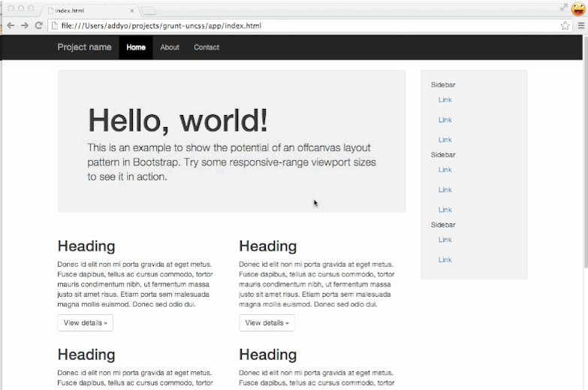Image resolution: width=588 pixels, height=390 pixels.
Task: Reload the page with refresh icon
Action: click(38, 26)
